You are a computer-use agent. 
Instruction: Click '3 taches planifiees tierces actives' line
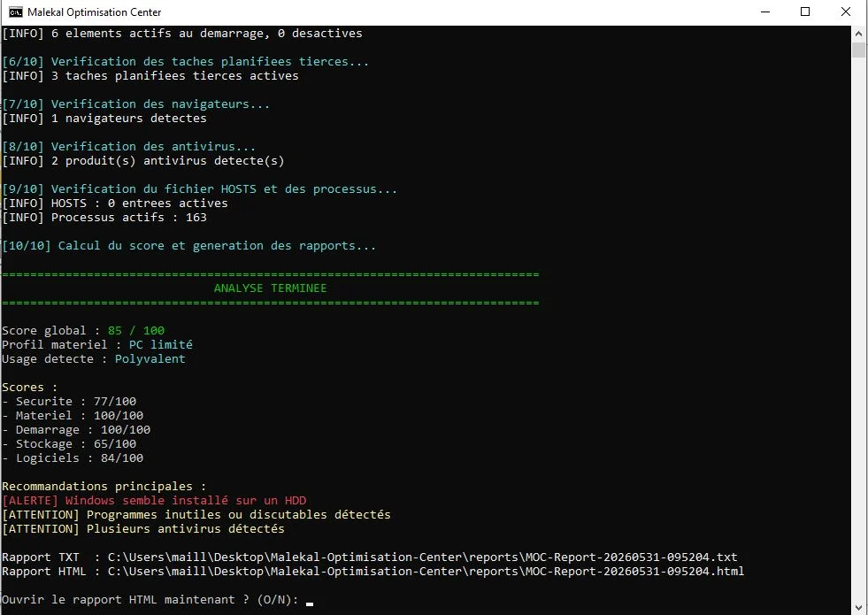tap(150, 76)
